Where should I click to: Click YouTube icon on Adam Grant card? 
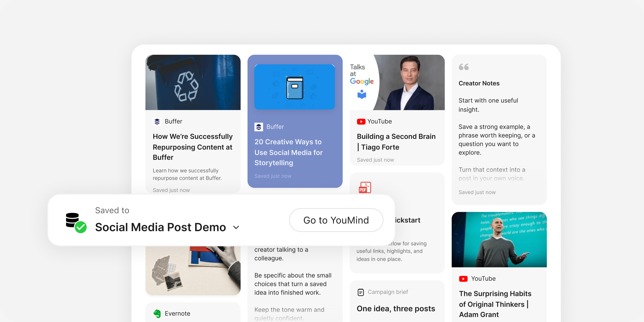(463, 279)
